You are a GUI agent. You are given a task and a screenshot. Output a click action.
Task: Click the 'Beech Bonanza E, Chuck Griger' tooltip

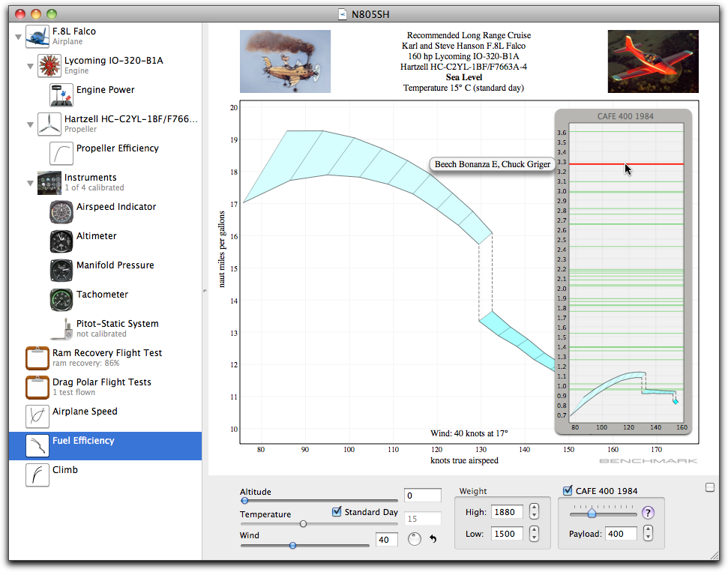pyautogui.click(x=493, y=164)
